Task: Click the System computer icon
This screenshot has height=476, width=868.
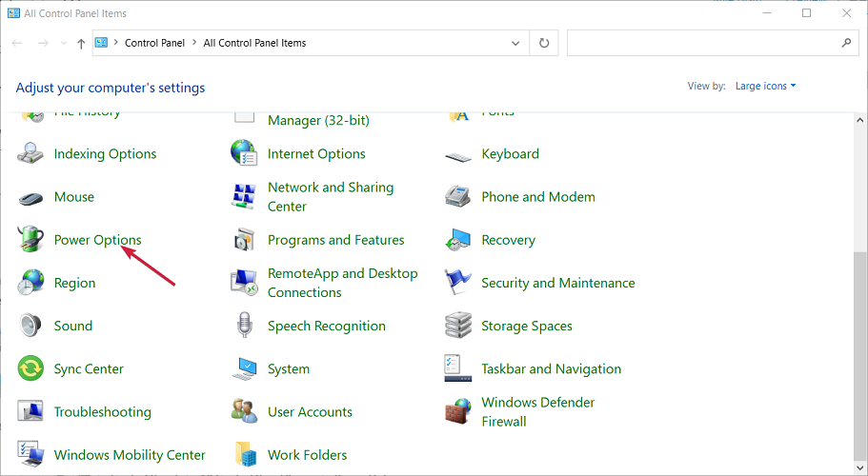Action: click(x=244, y=368)
